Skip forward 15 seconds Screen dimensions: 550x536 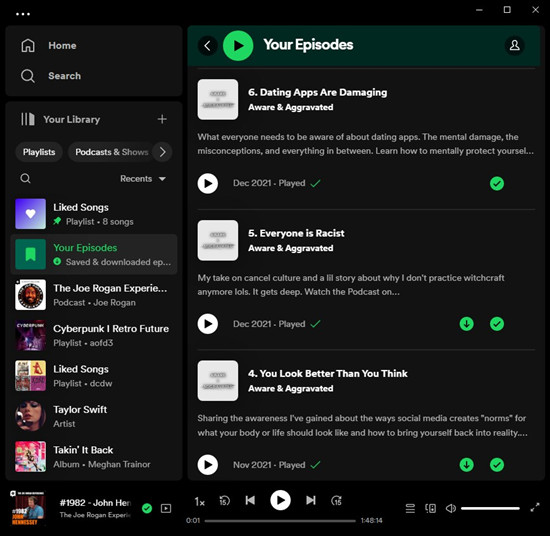pos(336,501)
